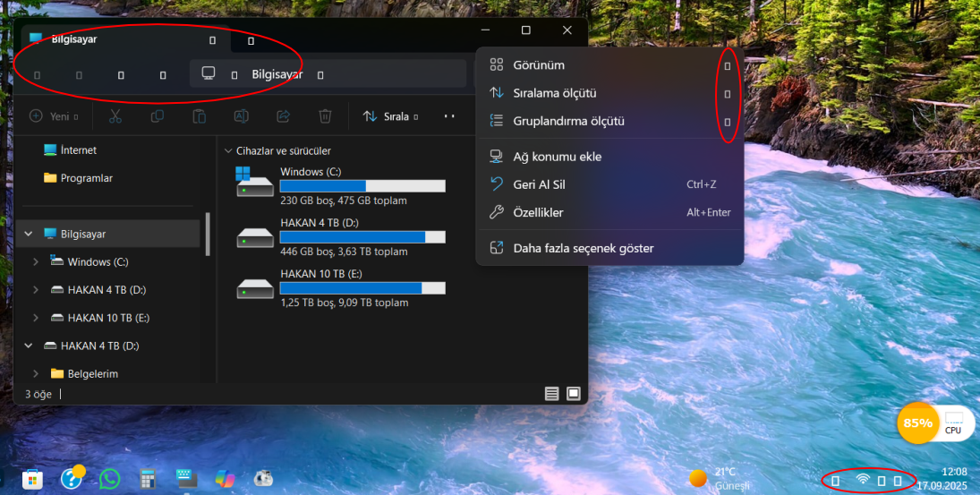This screenshot has width=980, height=495.
Task: Choose Özellikler from the context menu
Action: pyautogui.click(x=610, y=212)
